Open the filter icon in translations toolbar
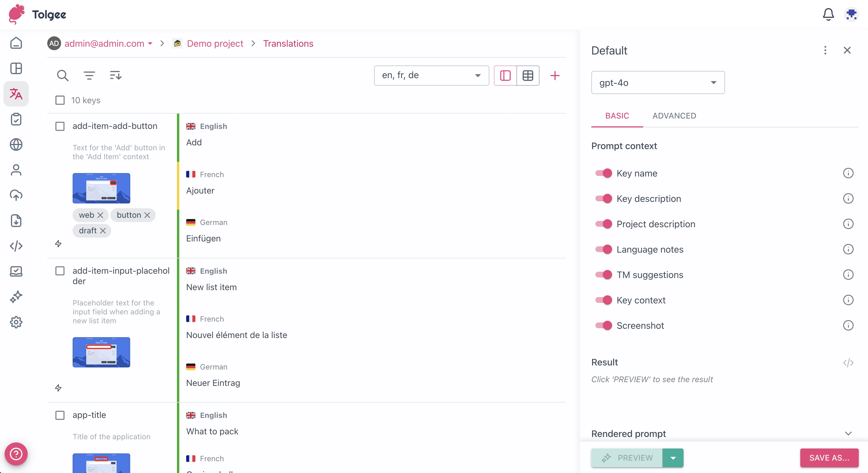The image size is (868, 473). click(89, 76)
